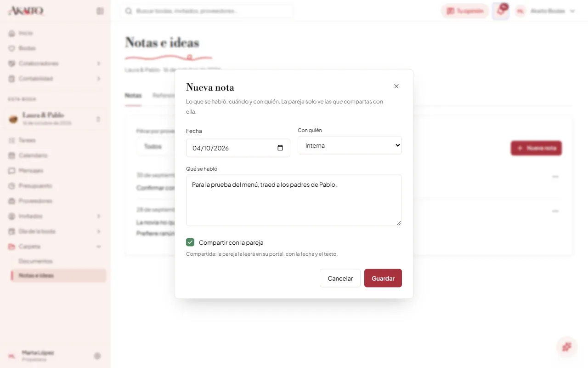Open the Todos filter dropdown
This screenshot has width=588, height=368.
coord(156,146)
